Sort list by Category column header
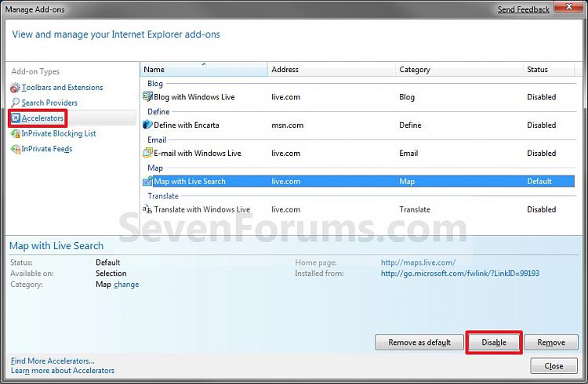This screenshot has height=384, width=588. click(x=459, y=70)
